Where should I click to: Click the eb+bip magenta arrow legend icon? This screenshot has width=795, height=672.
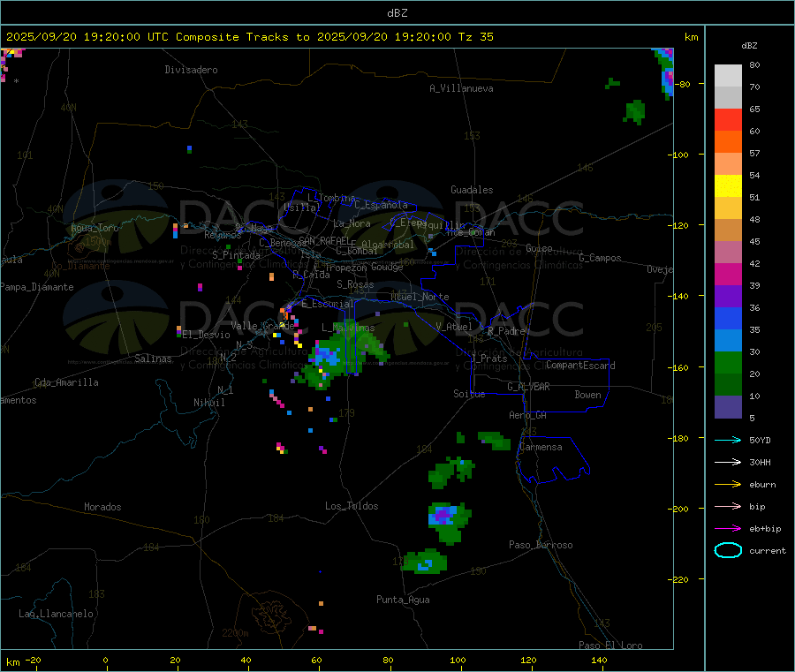[x=728, y=528]
